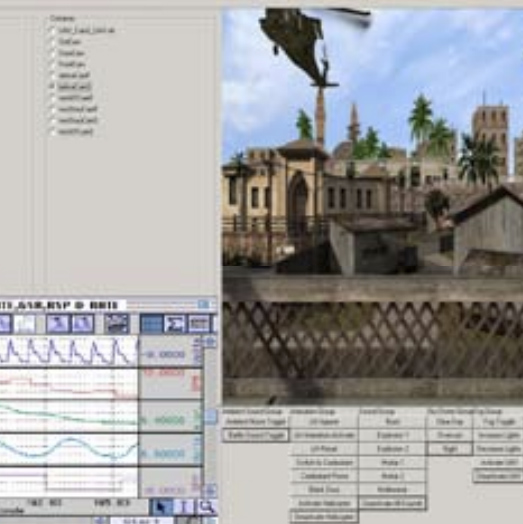523x524 pixels.
Task: Click the Fog Toggle button
Action: [498, 422]
